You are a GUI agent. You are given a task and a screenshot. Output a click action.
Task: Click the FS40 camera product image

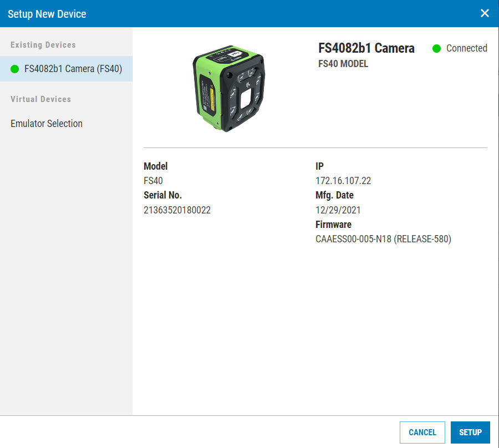point(228,89)
